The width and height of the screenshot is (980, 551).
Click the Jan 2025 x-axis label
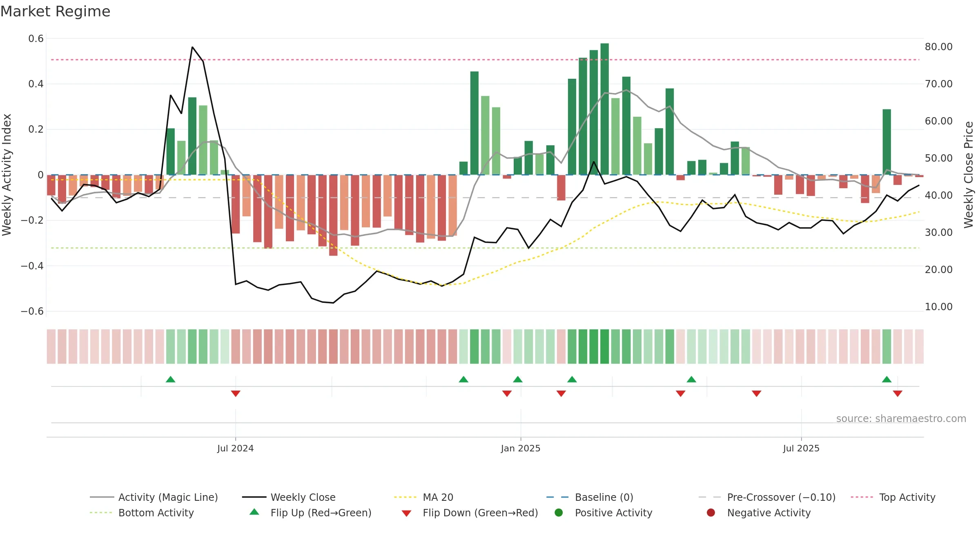[x=521, y=449]
